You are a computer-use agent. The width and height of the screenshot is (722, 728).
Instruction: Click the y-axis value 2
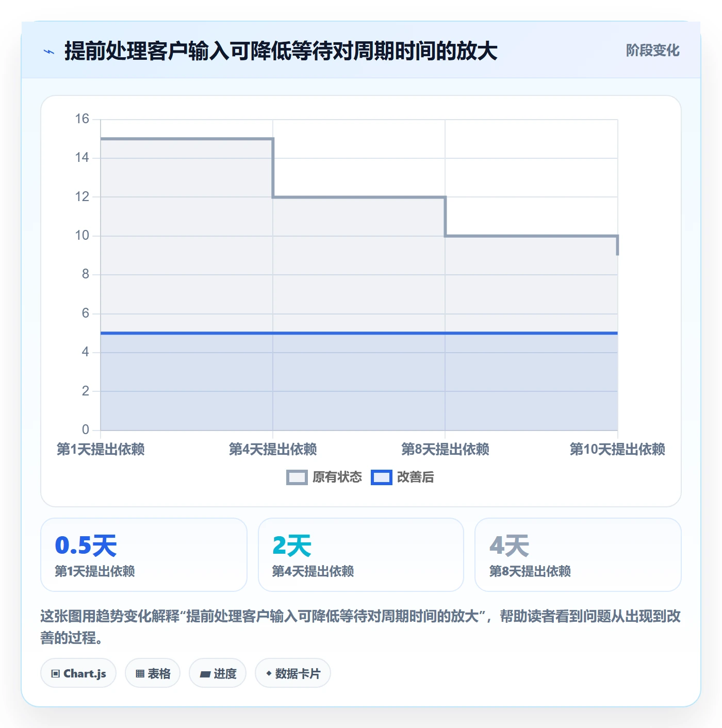click(86, 391)
